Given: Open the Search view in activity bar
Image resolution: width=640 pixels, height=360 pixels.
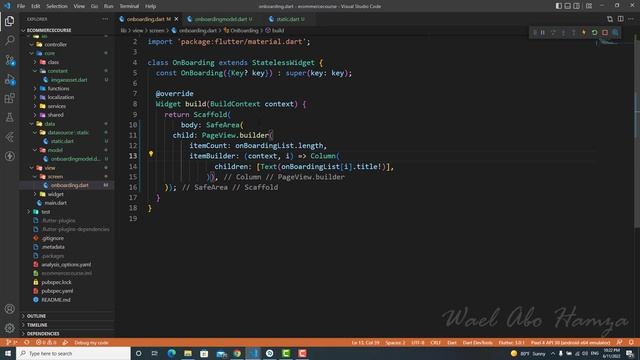Looking at the screenshot, I should click(x=10, y=40).
